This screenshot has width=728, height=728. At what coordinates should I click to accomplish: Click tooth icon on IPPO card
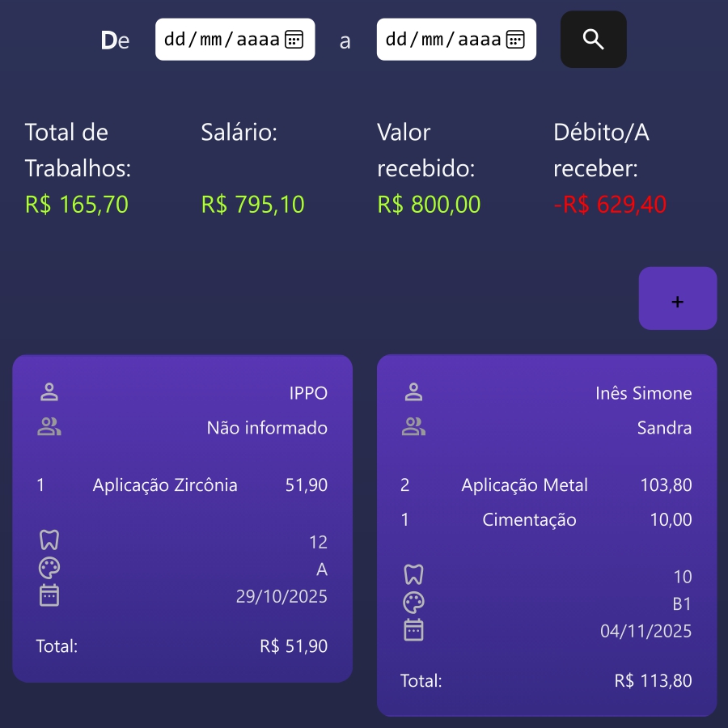click(49, 540)
